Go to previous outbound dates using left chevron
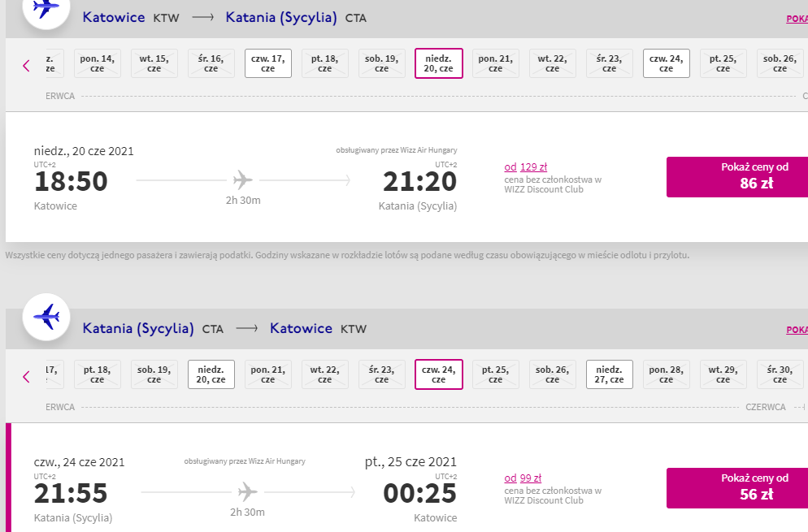Viewport: 808px width, 532px height. [x=26, y=66]
